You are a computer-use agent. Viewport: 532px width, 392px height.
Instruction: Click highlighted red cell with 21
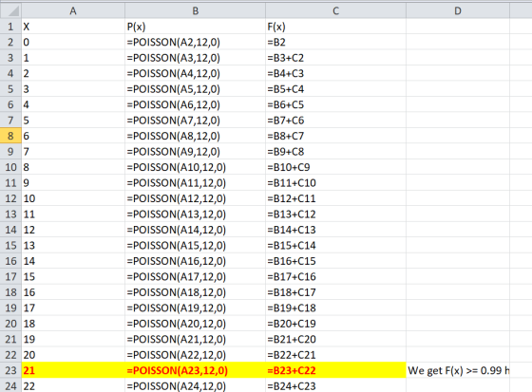(x=73, y=370)
